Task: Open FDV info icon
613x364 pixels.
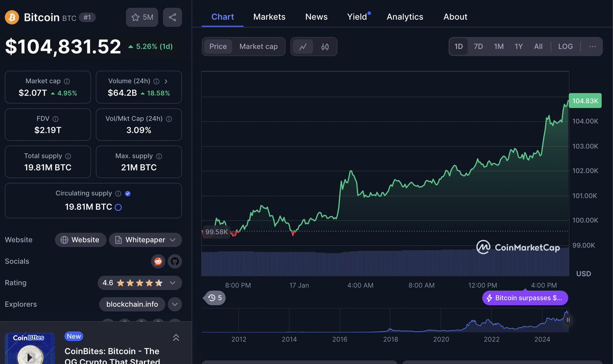Action: click(x=56, y=118)
